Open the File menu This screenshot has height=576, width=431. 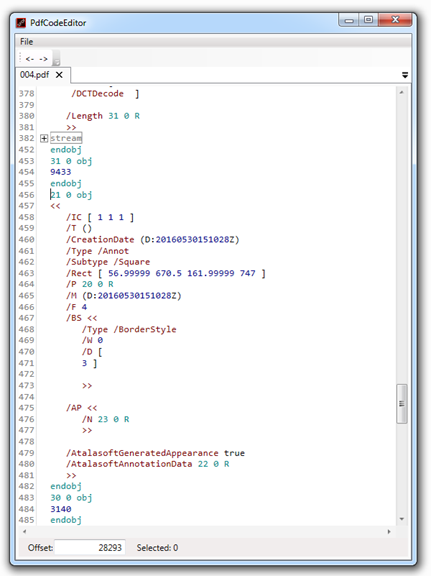pyautogui.click(x=26, y=42)
